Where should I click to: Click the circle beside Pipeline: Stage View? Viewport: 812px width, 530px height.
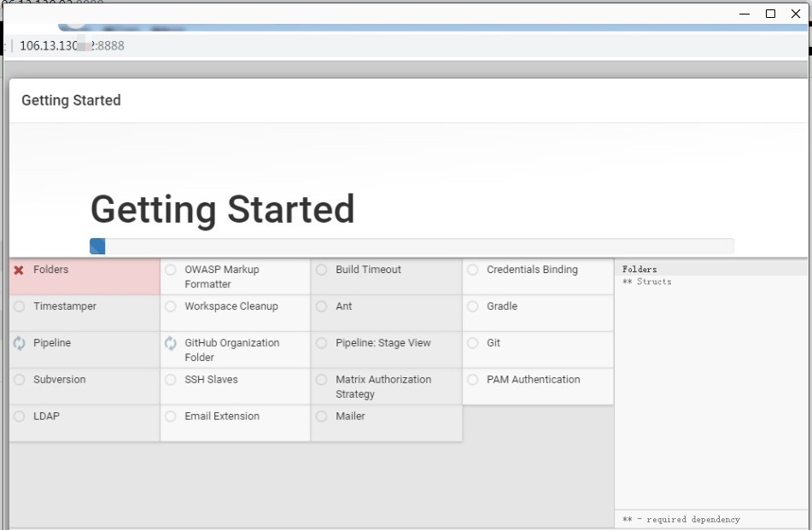point(322,343)
